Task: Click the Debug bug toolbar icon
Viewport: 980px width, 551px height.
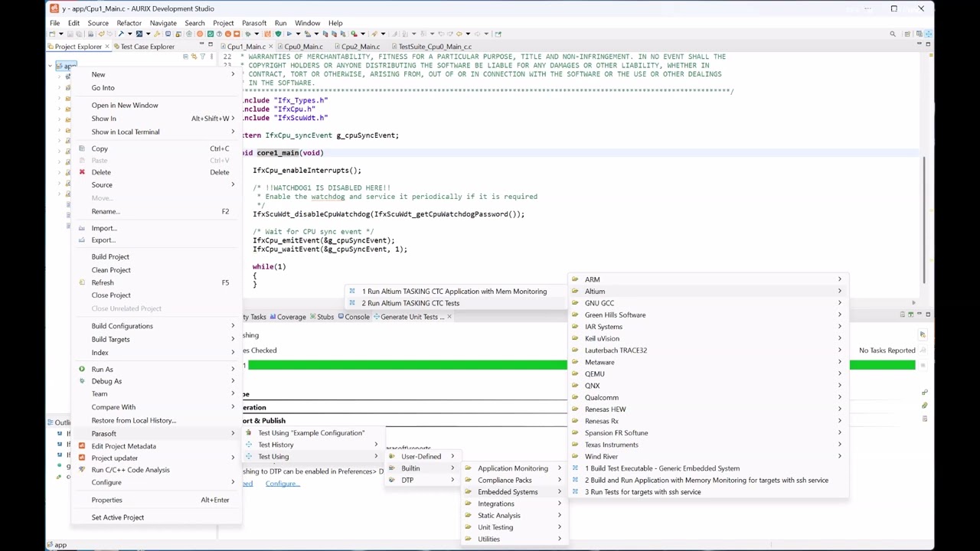Action: click(248, 34)
